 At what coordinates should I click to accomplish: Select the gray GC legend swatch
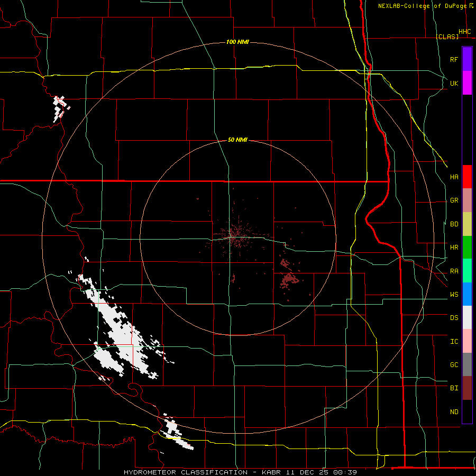[x=467, y=364]
